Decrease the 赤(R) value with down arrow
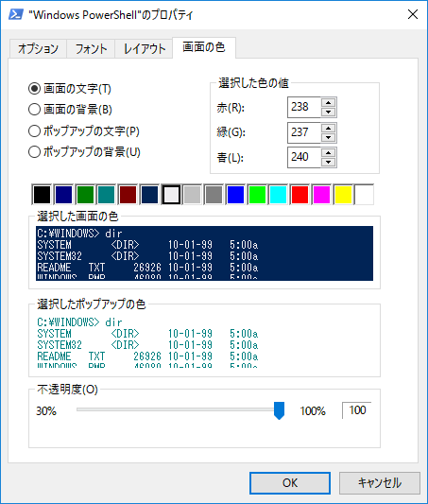 328,113
